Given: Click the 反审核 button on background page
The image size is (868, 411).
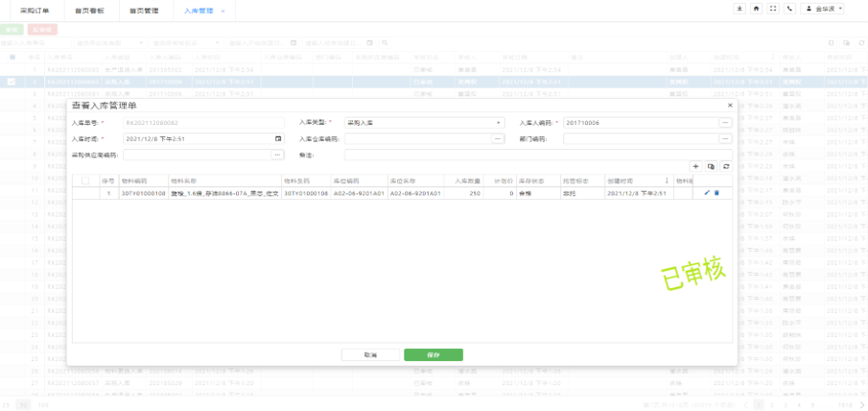Looking at the screenshot, I should click(42, 30).
